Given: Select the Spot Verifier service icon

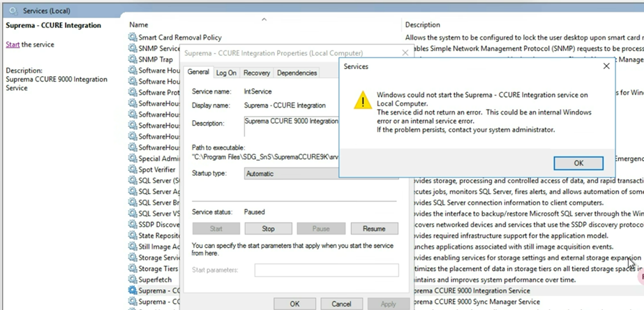Looking at the screenshot, I should pyautogui.click(x=133, y=170).
